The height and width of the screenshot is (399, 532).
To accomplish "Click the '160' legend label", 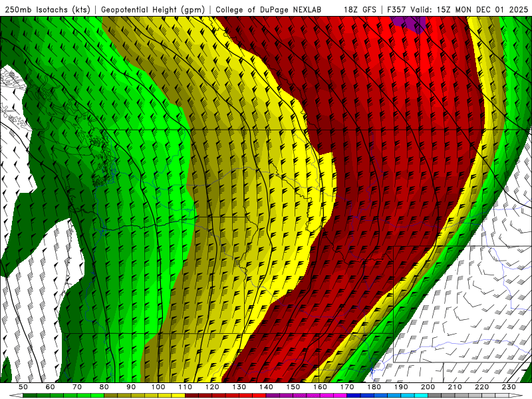I will click(x=320, y=387).
